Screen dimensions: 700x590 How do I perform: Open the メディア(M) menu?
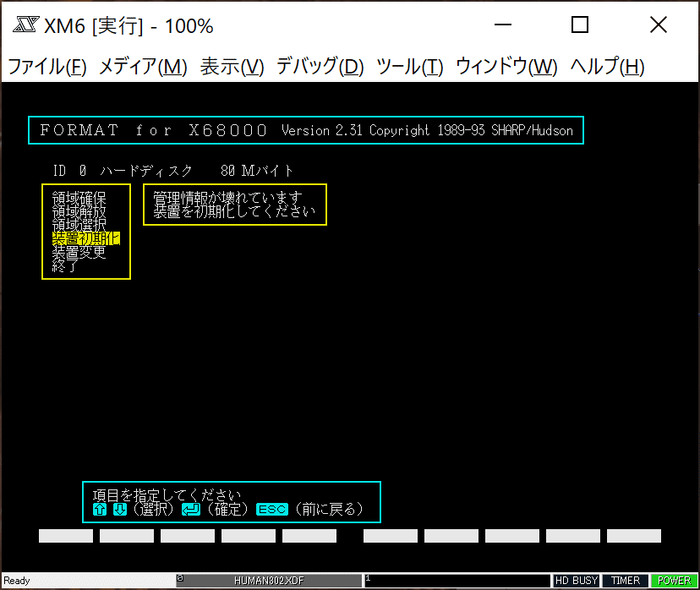pyautogui.click(x=143, y=67)
